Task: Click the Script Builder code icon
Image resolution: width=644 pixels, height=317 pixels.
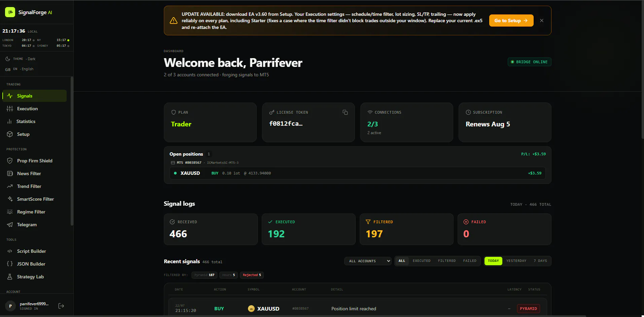Action: click(x=10, y=251)
